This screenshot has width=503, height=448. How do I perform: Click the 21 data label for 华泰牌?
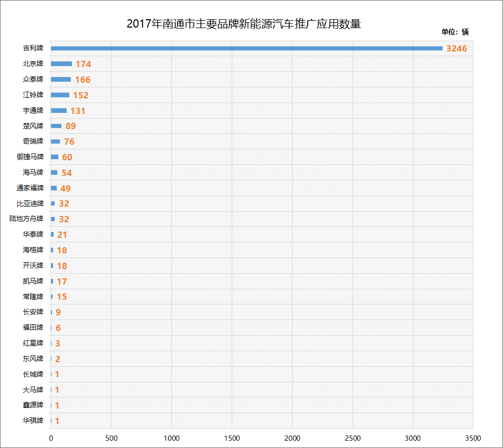pos(62,235)
